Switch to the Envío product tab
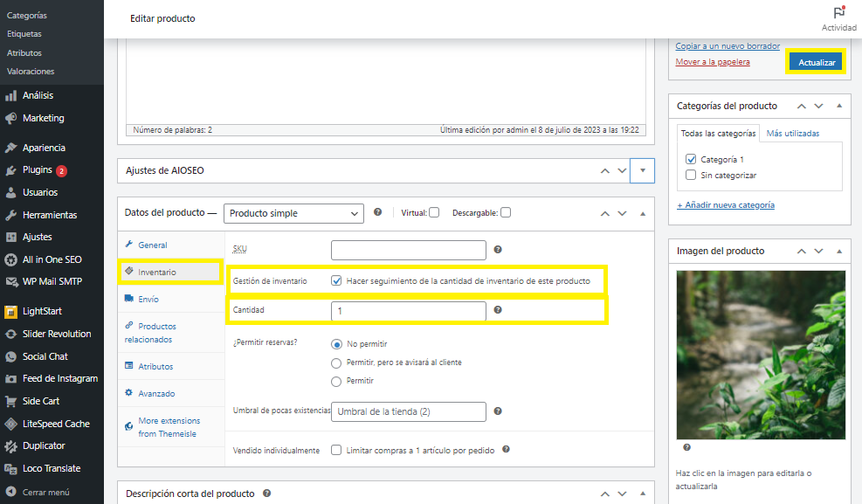This screenshot has height=504, width=862. tap(148, 299)
